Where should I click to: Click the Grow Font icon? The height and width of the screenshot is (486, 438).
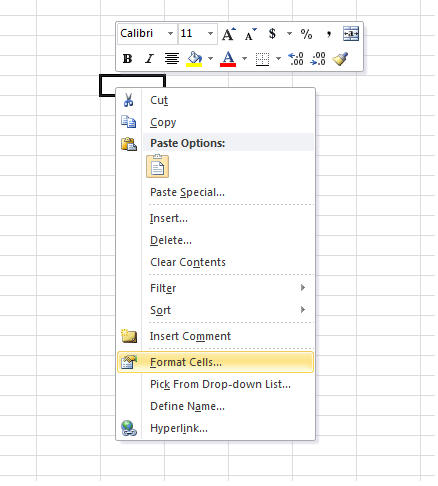coord(228,34)
